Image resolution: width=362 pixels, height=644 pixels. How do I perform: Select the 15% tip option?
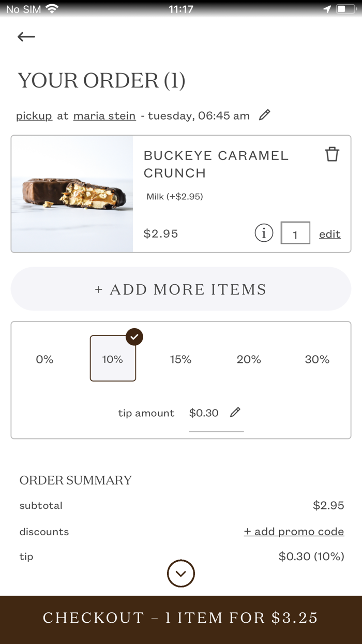(180, 359)
